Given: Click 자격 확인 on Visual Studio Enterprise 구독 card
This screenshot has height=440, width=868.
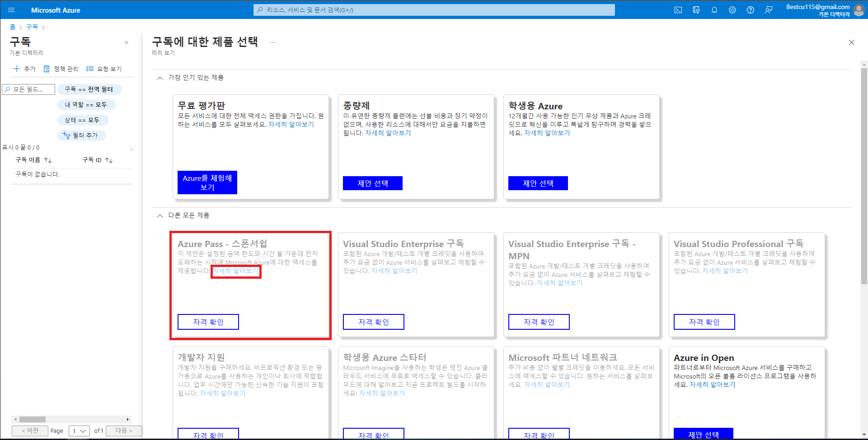Looking at the screenshot, I should pos(374,322).
